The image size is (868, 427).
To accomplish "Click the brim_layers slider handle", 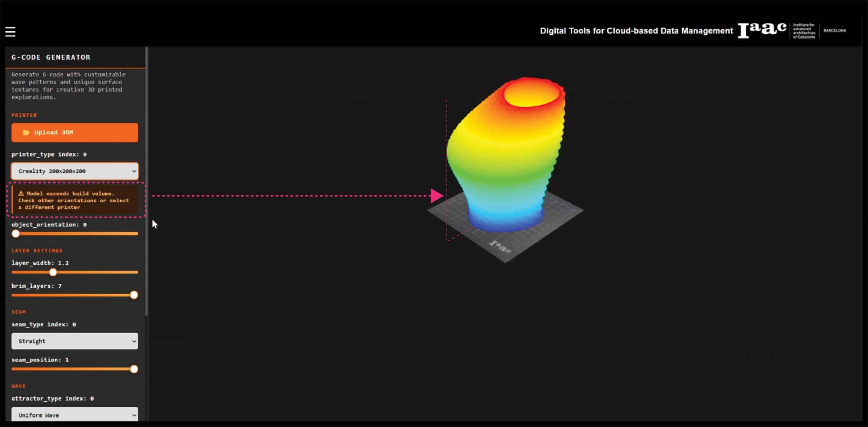I will (134, 295).
